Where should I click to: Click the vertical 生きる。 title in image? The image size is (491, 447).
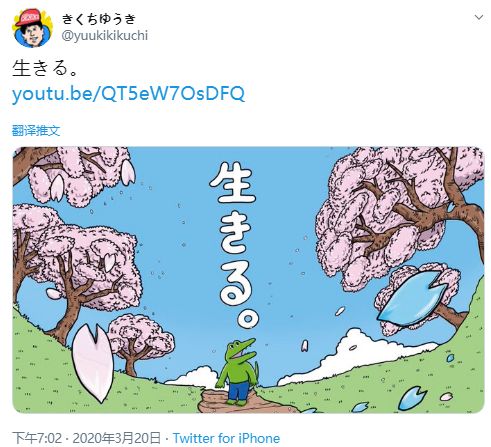click(236, 245)
